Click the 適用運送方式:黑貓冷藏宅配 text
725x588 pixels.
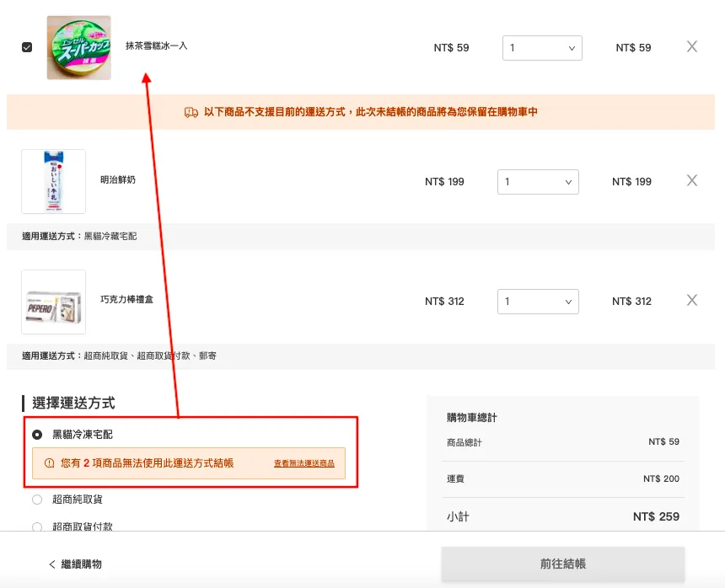79,236
